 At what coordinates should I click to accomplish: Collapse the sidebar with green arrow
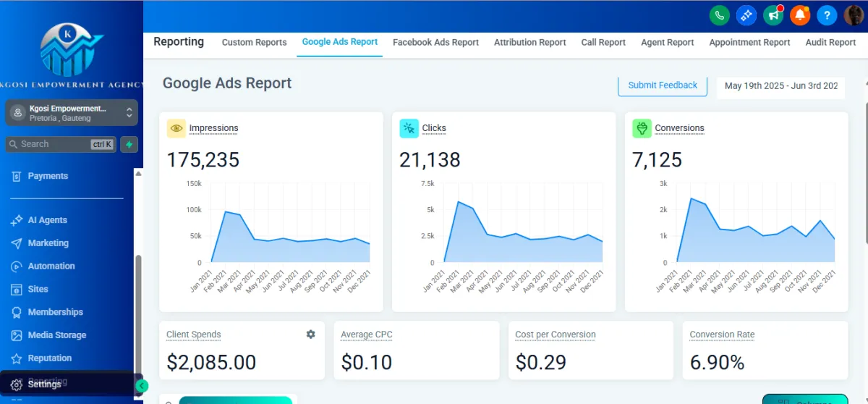click(142, 386)
